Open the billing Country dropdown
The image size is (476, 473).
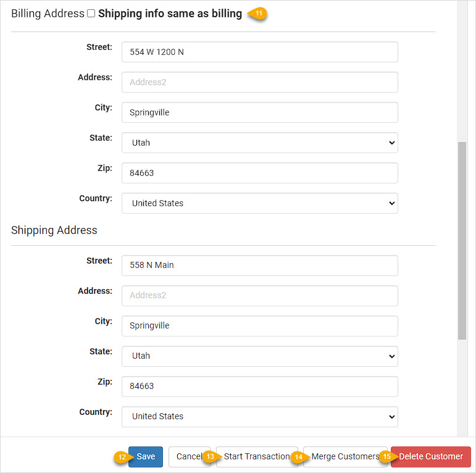(260, 203)
